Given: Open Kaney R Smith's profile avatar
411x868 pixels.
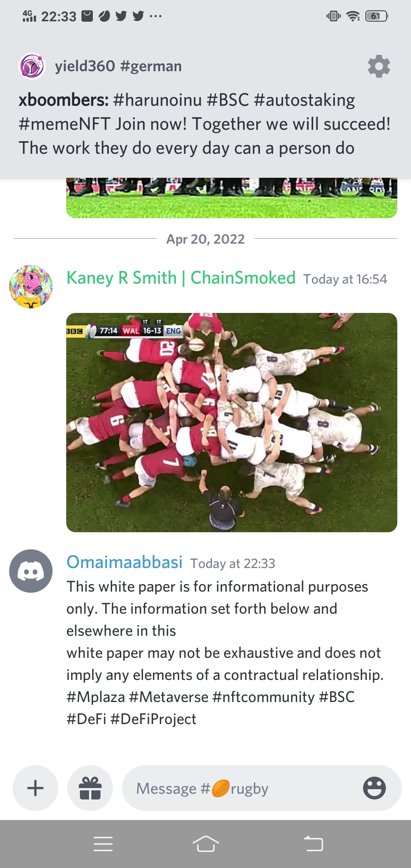Looking at the screenshot, I should tap(31, 287).
